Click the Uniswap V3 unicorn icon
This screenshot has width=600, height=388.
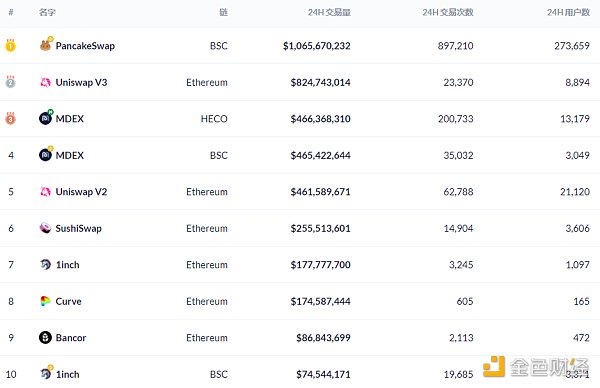point(46,82)
